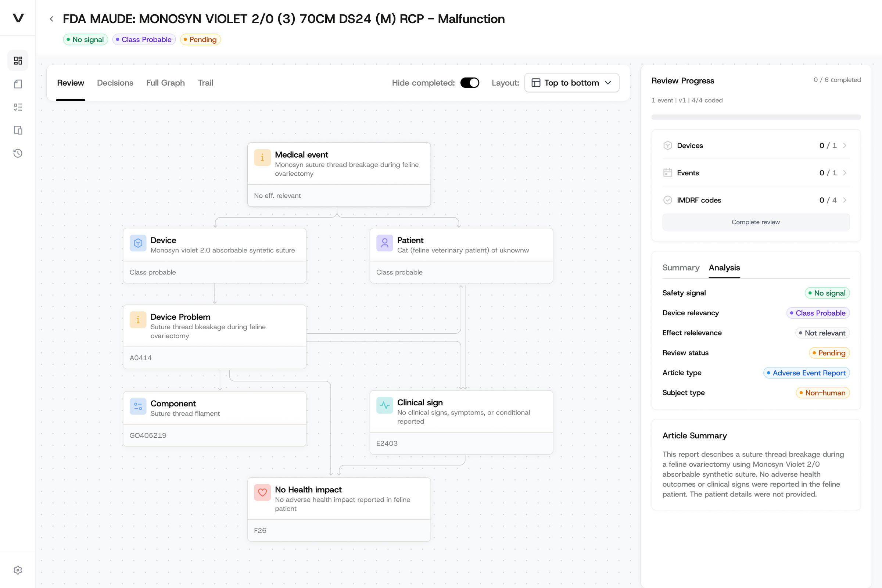This screenshot has height=588, width=882.
Task: Open the history clock icon in sidebar
Action: [18, 153]
